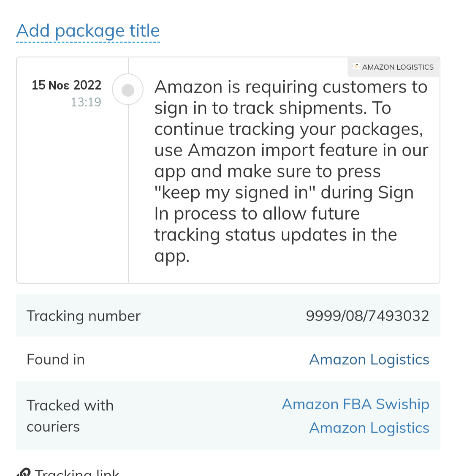Image resolution: width=456 pixels, height=476 pixels.
Task: Click the Tracking number row label
Action: point(84,316)
